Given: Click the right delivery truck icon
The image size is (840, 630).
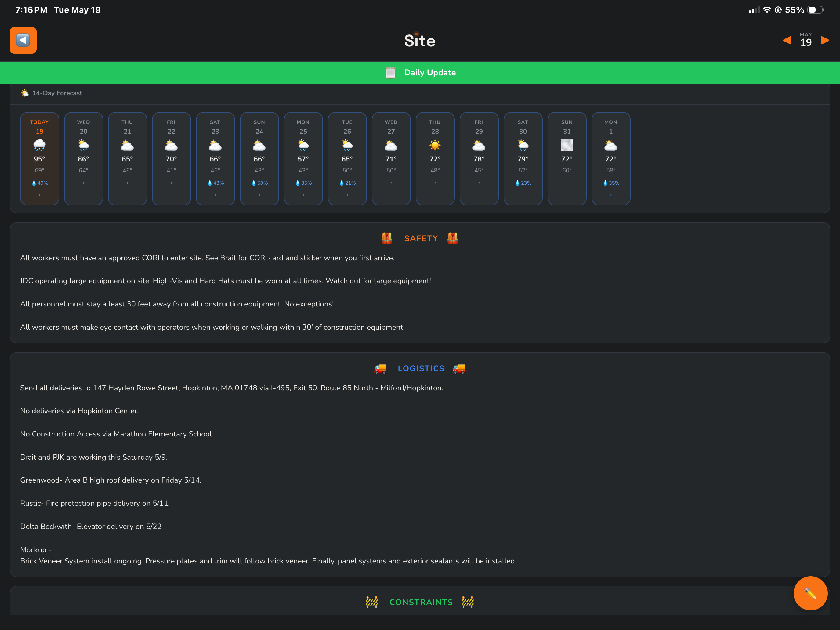Looking at the screenshot, I should point(459,368).
